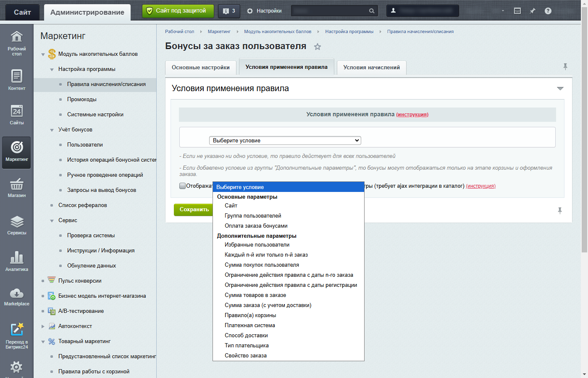This screenshot has width=588, height=378.
Task: Click the Маркетинг breadcrumb link
Action: pyautogui.click(x=219, y=31)
